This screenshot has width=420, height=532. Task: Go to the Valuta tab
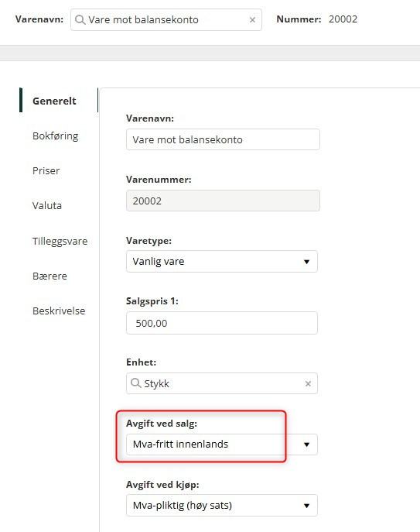click(46, 206)
